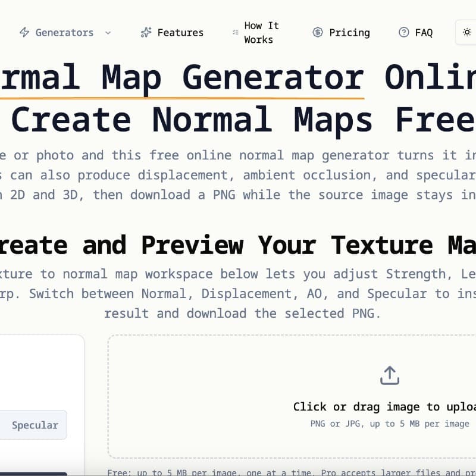Click the 'Create Normal Maps Free' heading

[243, 120]
